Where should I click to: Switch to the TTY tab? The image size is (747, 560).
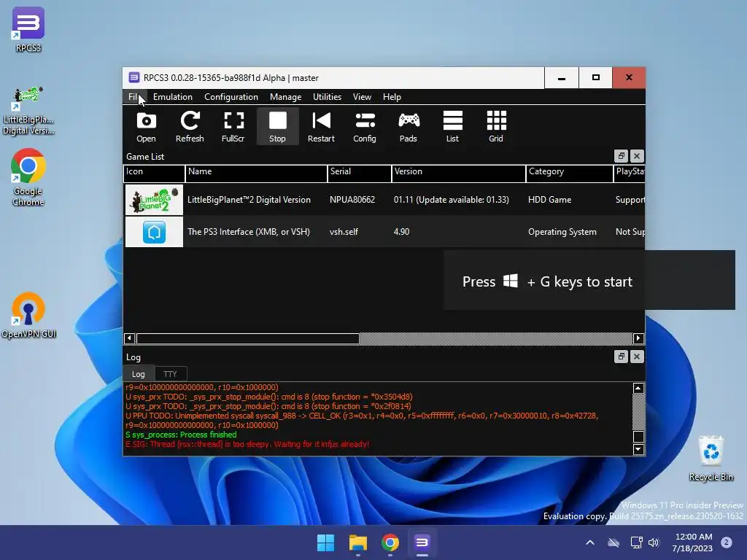[x=170, y=374]
